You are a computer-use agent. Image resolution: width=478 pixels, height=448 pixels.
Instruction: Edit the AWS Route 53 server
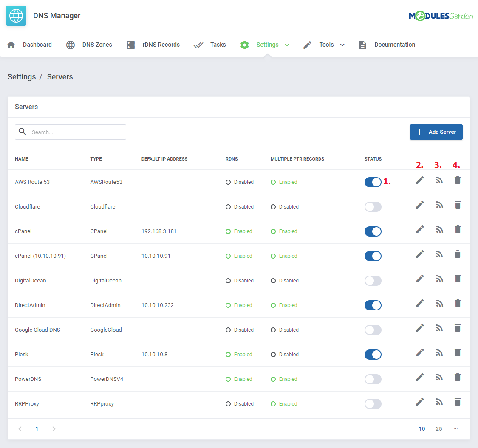pos(420,180)
